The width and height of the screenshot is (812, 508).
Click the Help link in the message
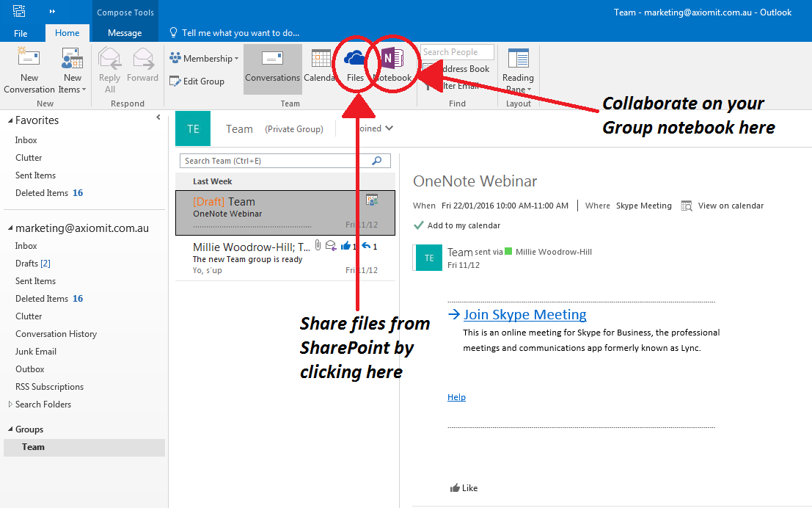tap(456, 397)
